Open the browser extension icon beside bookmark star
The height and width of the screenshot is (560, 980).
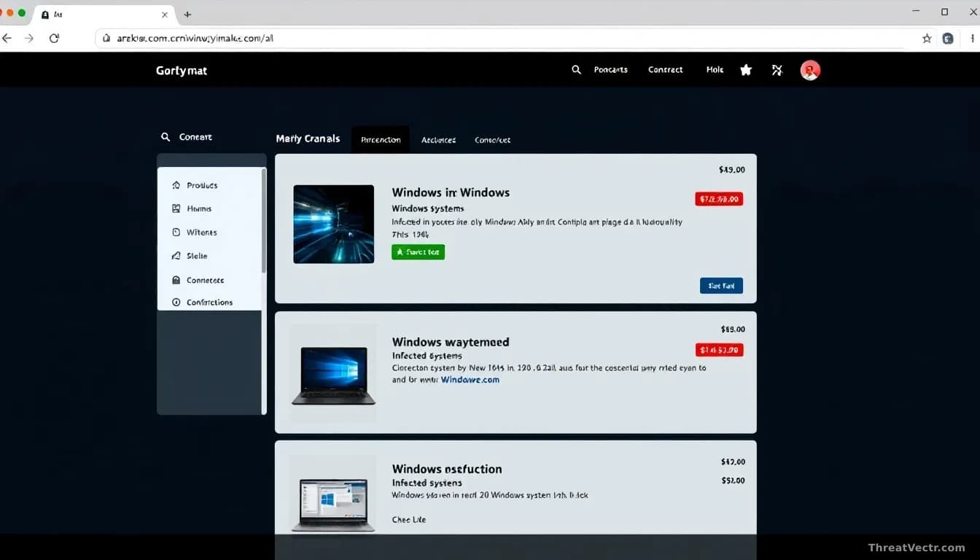click(948, 38)
